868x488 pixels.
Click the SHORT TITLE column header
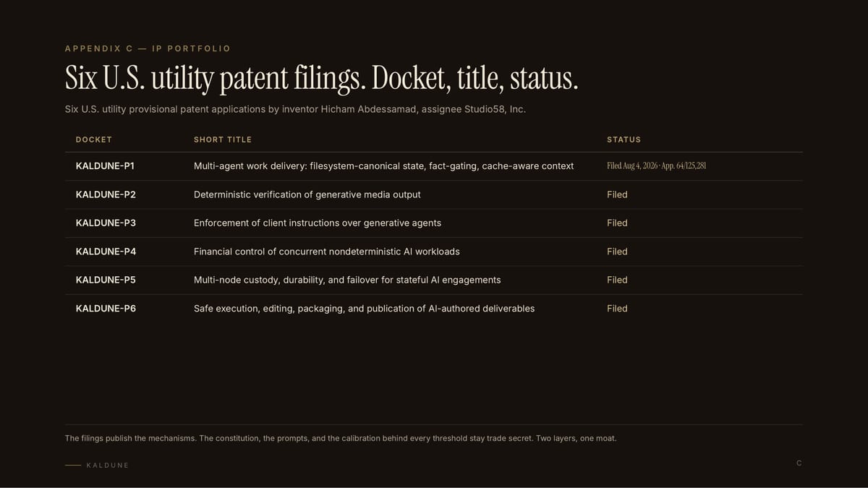pyautogui.click(x=223, y=140)
